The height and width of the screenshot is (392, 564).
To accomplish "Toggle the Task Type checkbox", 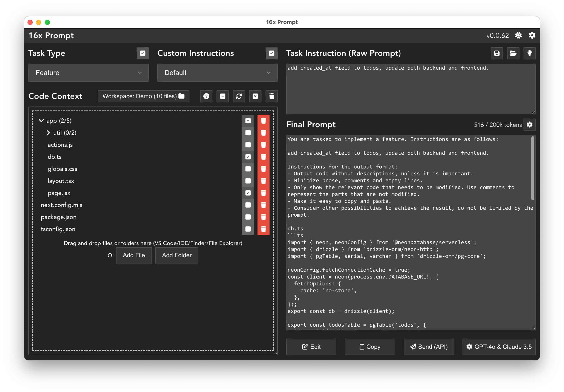I will (143, 53).
